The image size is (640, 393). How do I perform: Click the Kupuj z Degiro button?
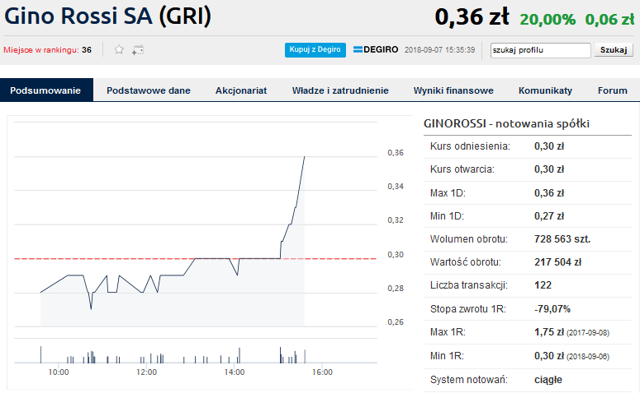(315, 50)
